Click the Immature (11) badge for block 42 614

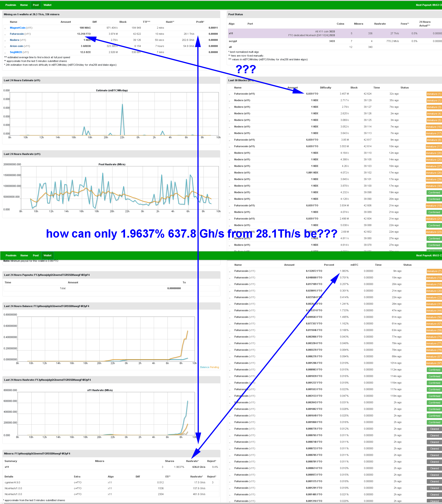tap(434, 146)
